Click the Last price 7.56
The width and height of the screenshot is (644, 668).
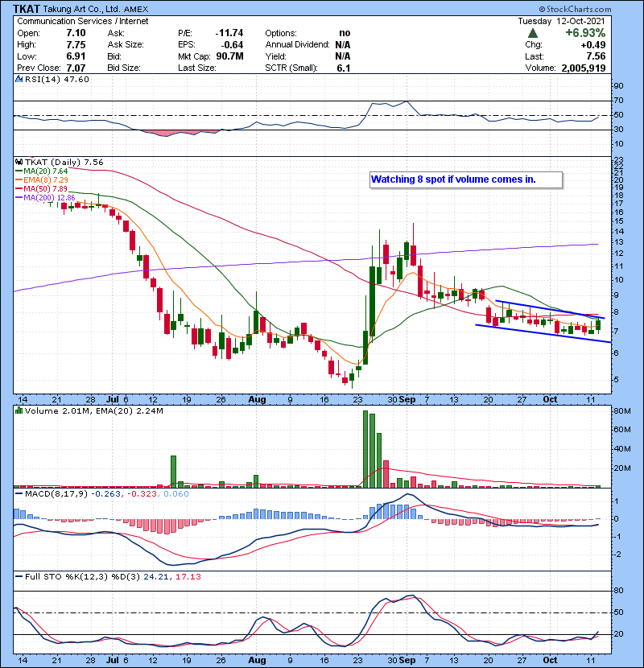(x=596, y=56)
